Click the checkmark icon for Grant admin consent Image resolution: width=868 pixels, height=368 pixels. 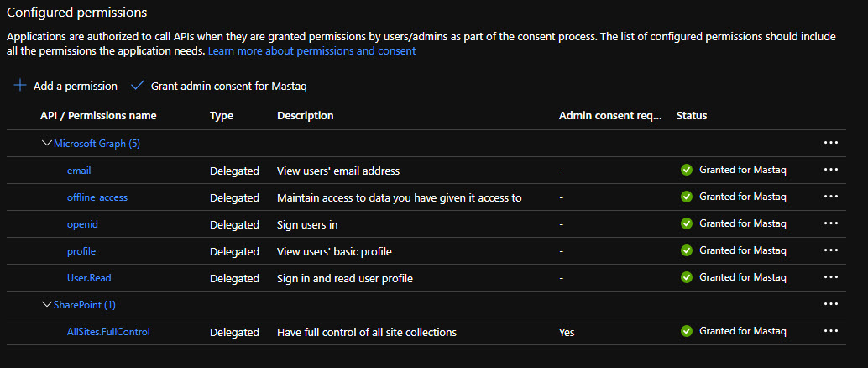138,86
